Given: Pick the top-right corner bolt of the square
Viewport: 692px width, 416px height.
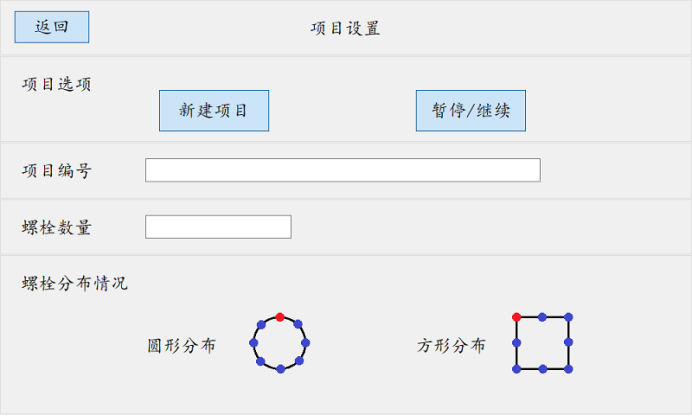Looking at the screenshot, I should click(568, 317).
